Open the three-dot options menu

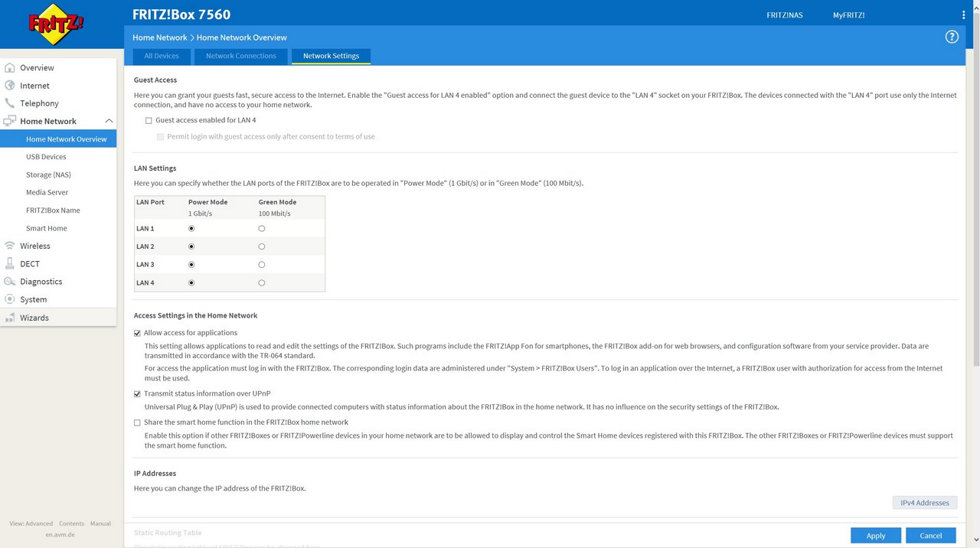964,15
